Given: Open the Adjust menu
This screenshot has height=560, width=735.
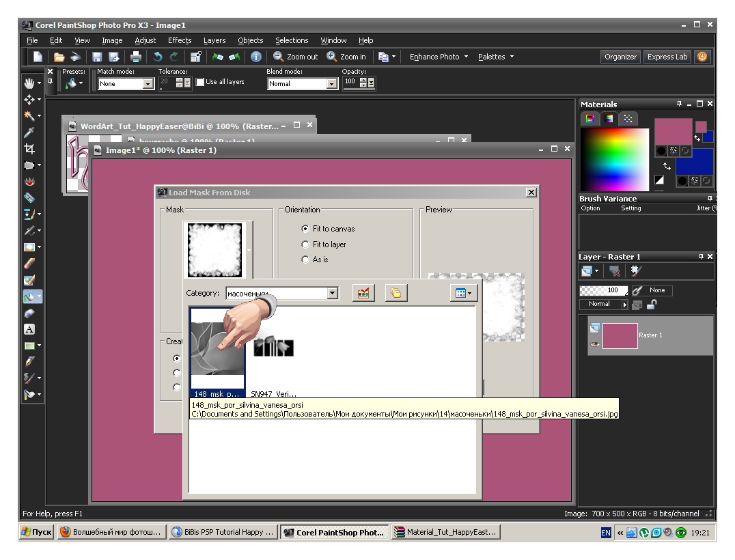Looking at the screenshot, I should click(x=145, y=40).
